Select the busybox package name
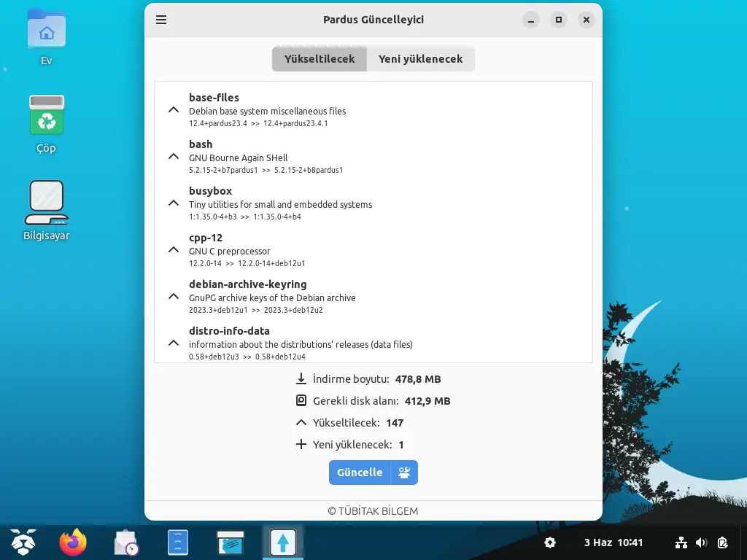Screen dimensions: 747x560 pyautogui.click(x=210, y=191)
